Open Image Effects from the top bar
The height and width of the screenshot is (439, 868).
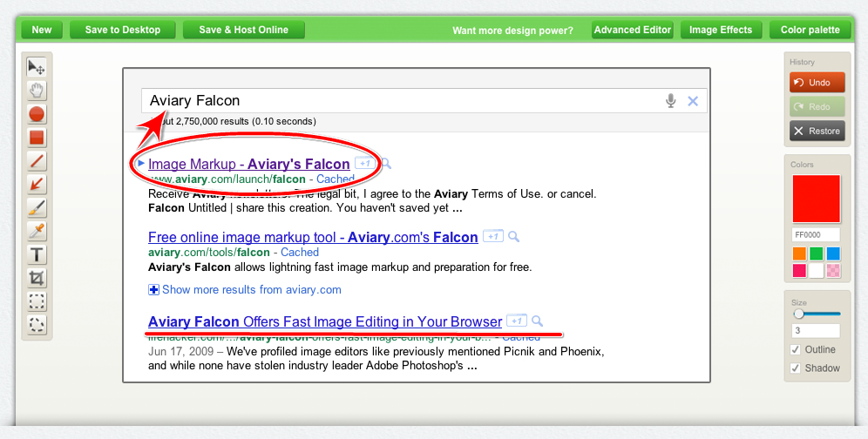720,30
